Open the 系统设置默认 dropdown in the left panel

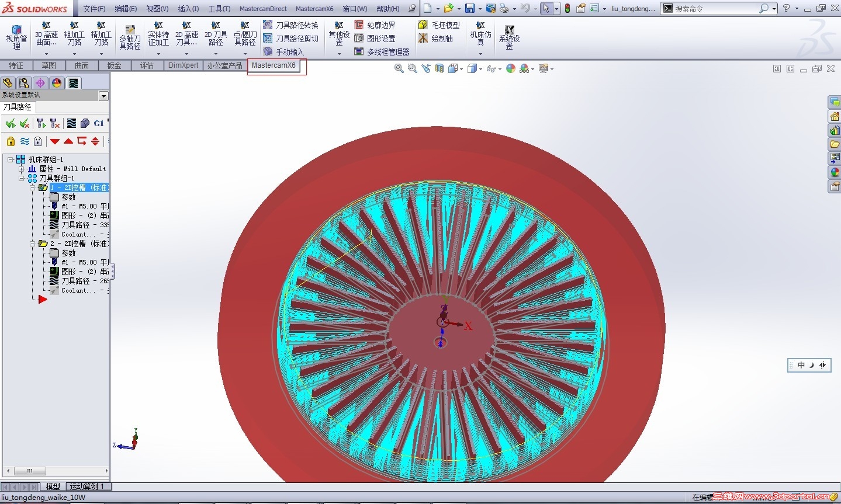pyautogui.click(x=103, y=96)
